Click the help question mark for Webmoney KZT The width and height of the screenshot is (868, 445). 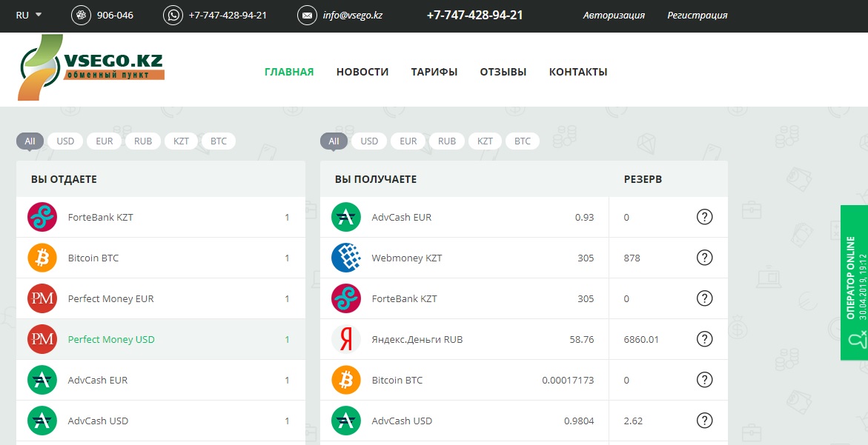(x=704, y=258)
